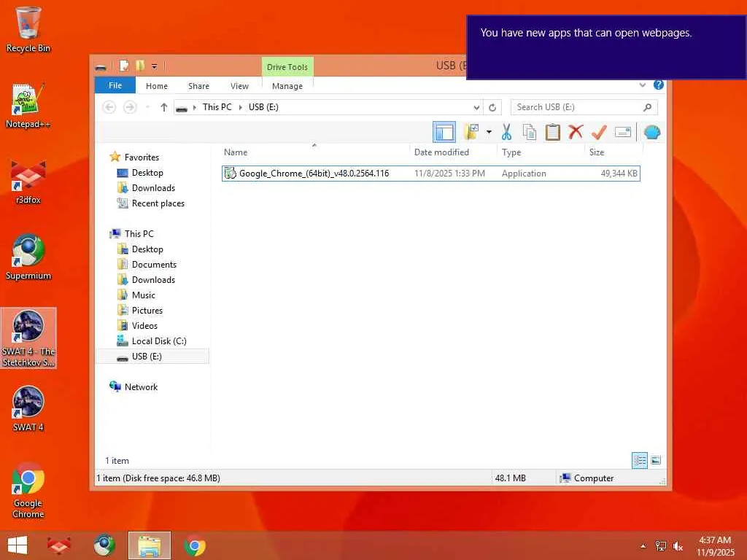Open Downloads under Favorites
747x560 pixels.
click(x=153, y=187)
